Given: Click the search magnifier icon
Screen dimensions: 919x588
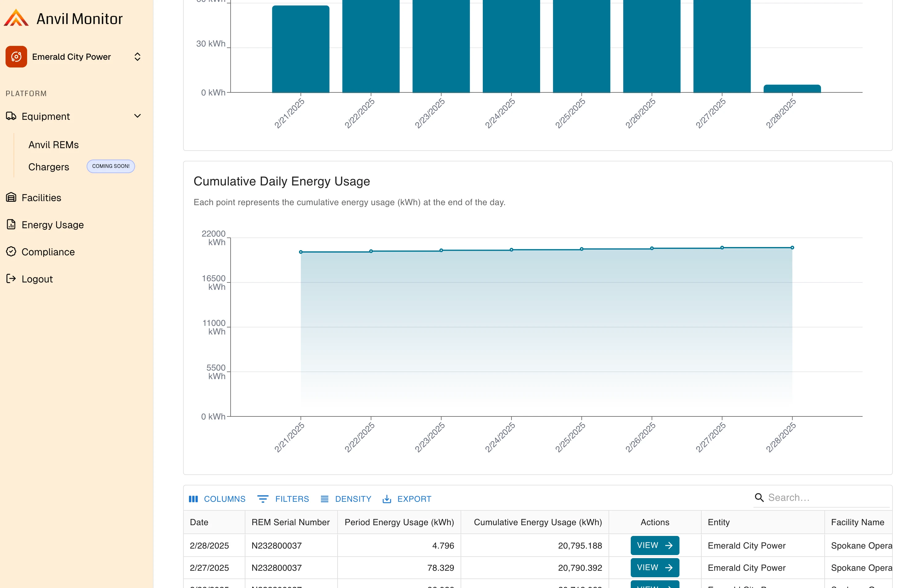Looking at the screenshot, I should click(759, 498).
